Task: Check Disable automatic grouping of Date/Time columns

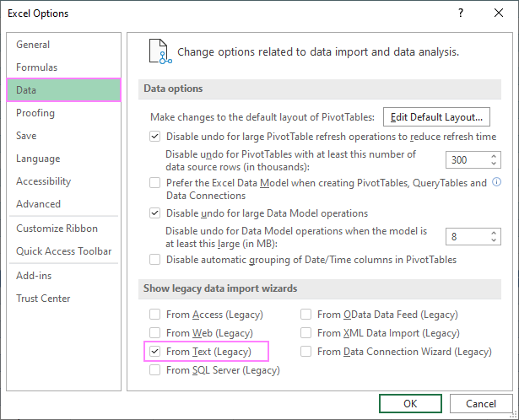Action: [155, 260]
